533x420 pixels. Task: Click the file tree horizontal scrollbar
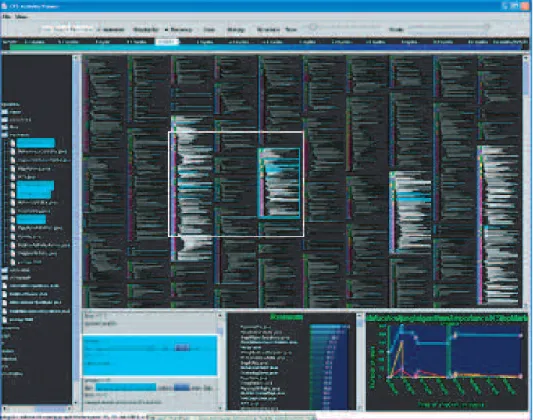point(36,409)
